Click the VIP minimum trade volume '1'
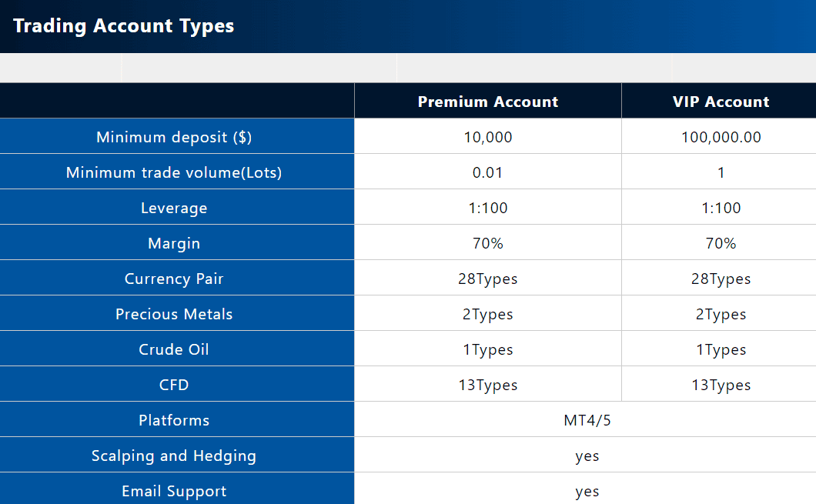The height and width of the screenshot is (504, 816). pos(721,172)
